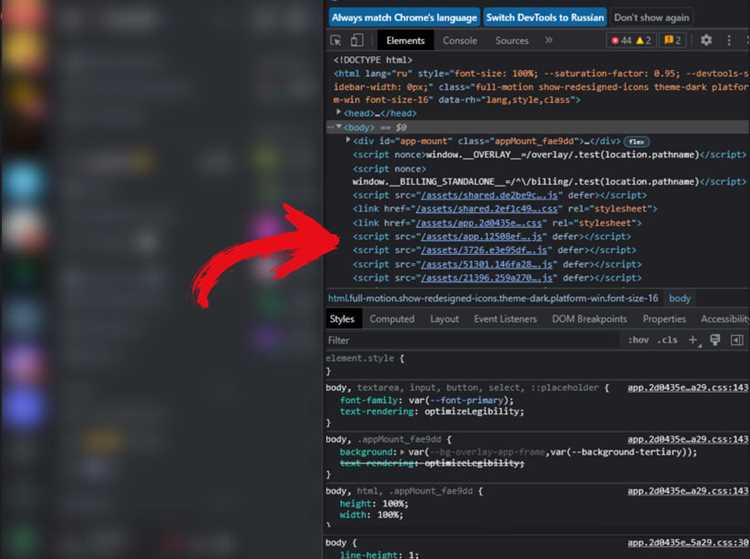
Task: Edit text-rendering: optimizeLegibility declaration
Action: click(432, 411)
